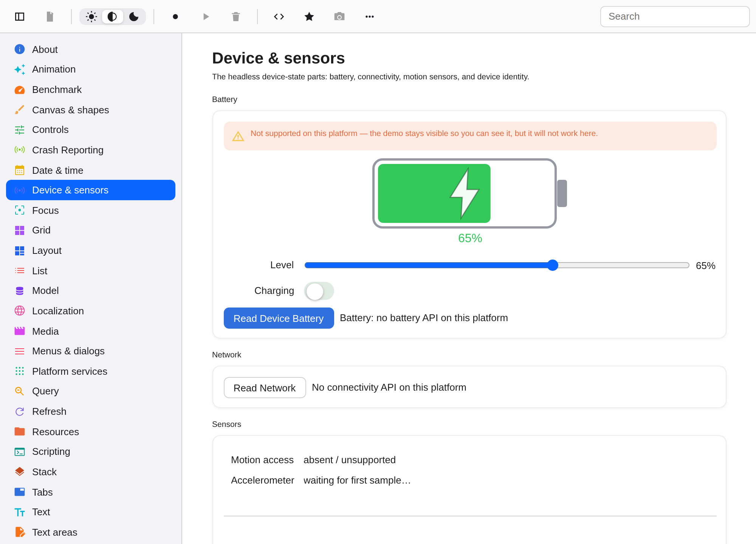Click the Read Network button

click(265, 388)
